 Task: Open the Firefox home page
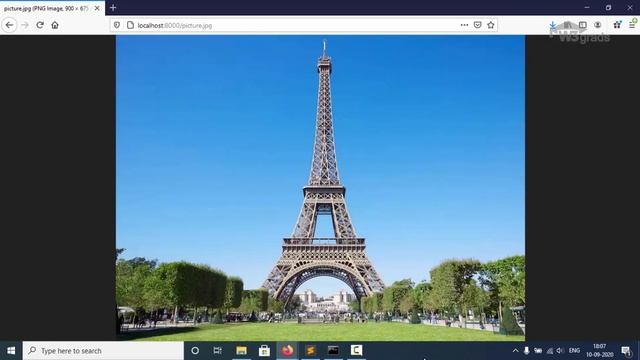[55, 25]
